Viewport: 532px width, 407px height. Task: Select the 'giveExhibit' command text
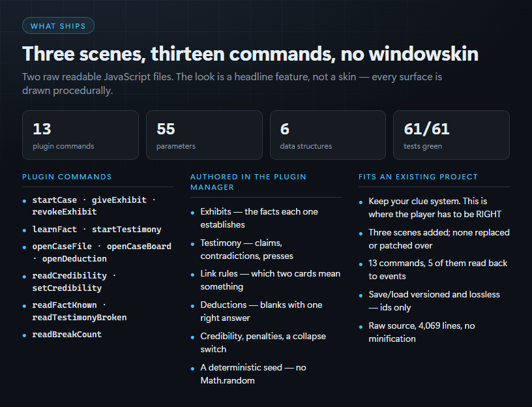pyautogui.click(x=119, y=200)
